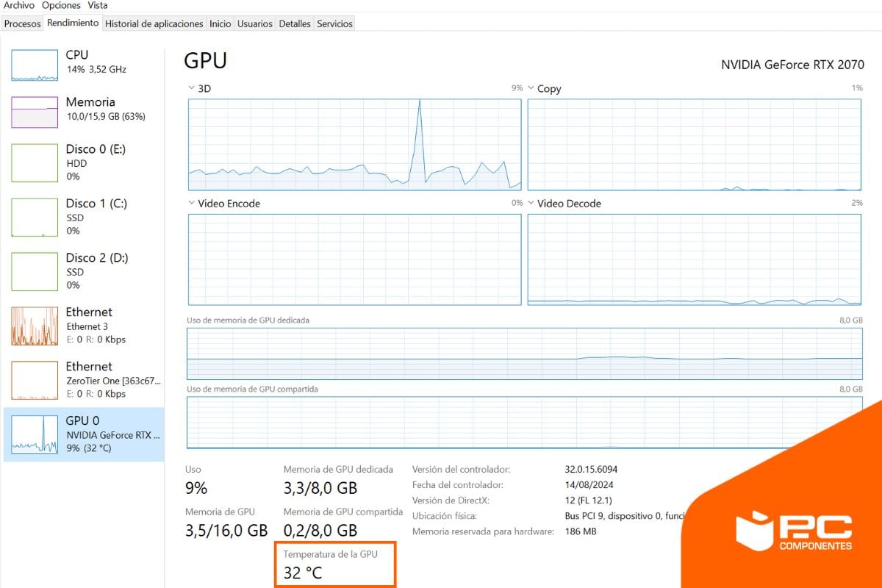The height and width of the screenshot is (588, 882).
Task: Click the 1% label above the Copy graph
Action: [857, 88]
